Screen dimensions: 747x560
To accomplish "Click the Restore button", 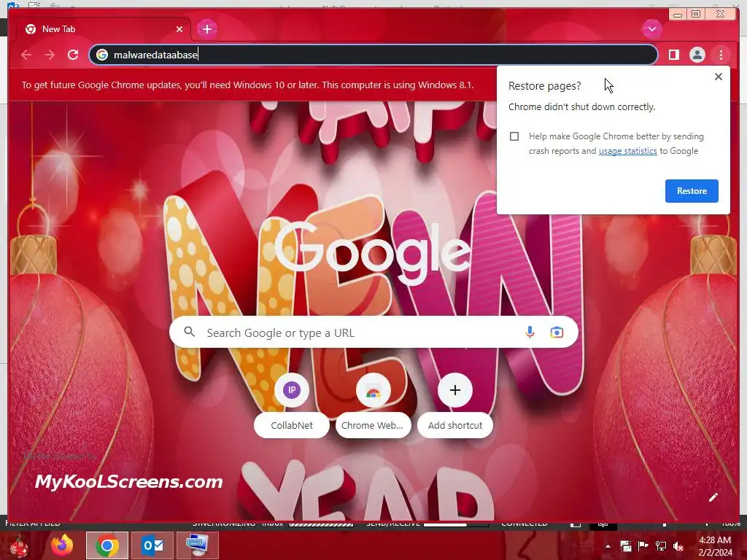I will point(692,191).
